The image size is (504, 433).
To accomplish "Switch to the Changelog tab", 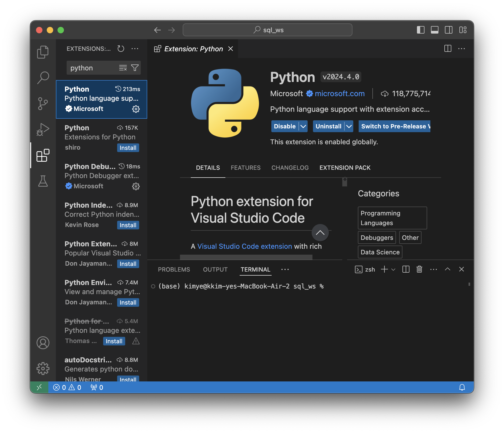I will tap(290, 168).
